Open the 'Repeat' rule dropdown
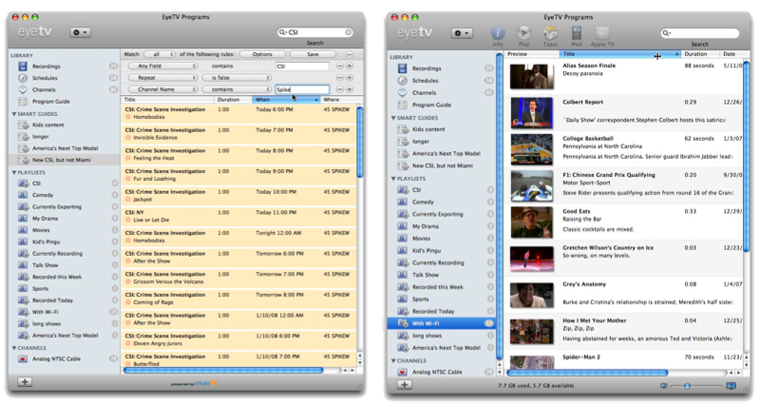The height and width of the screenshot is (407, 760). [162, 78]
